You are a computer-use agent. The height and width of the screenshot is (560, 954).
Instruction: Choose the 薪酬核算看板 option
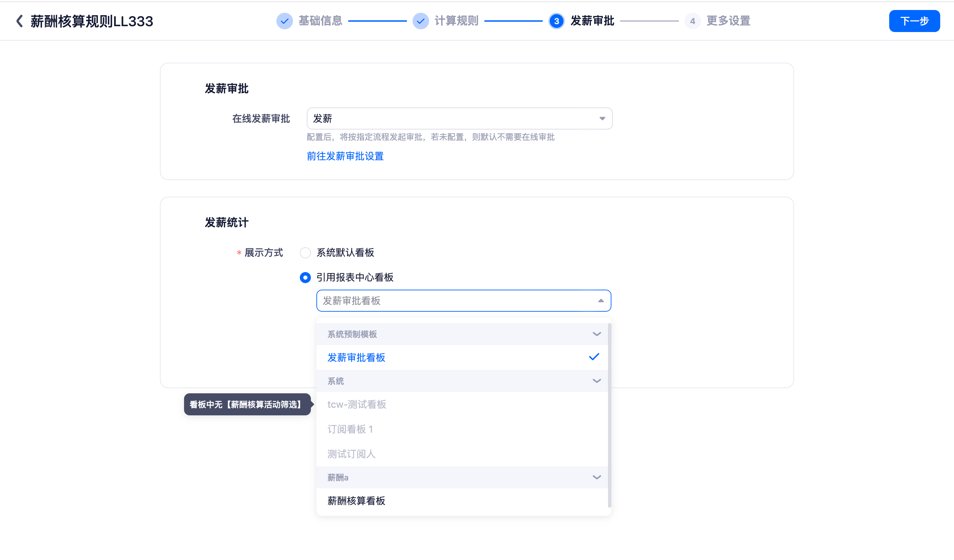point(462,501)
